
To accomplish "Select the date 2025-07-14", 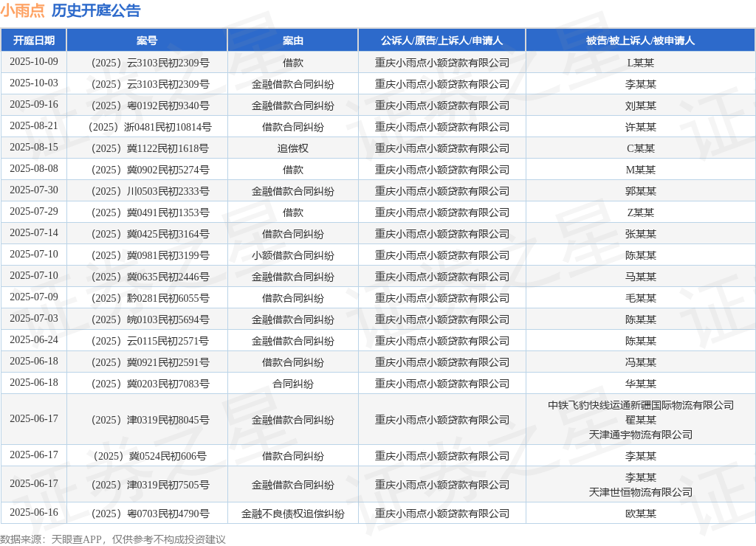I will point(34,232).
